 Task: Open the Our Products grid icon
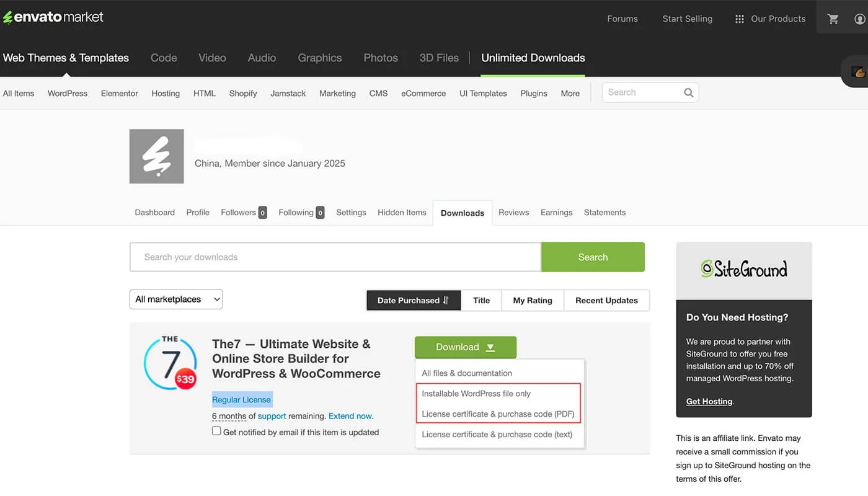740,19
